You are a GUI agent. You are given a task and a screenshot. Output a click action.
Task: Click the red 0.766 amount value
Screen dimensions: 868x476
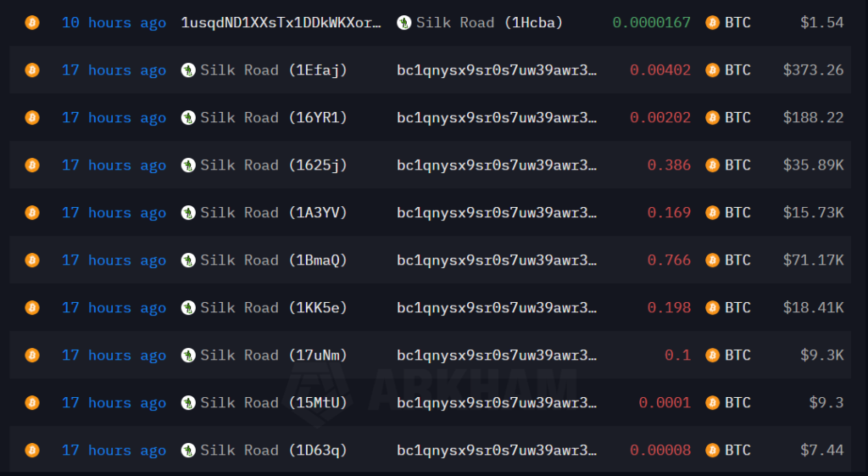coord(670,260)
